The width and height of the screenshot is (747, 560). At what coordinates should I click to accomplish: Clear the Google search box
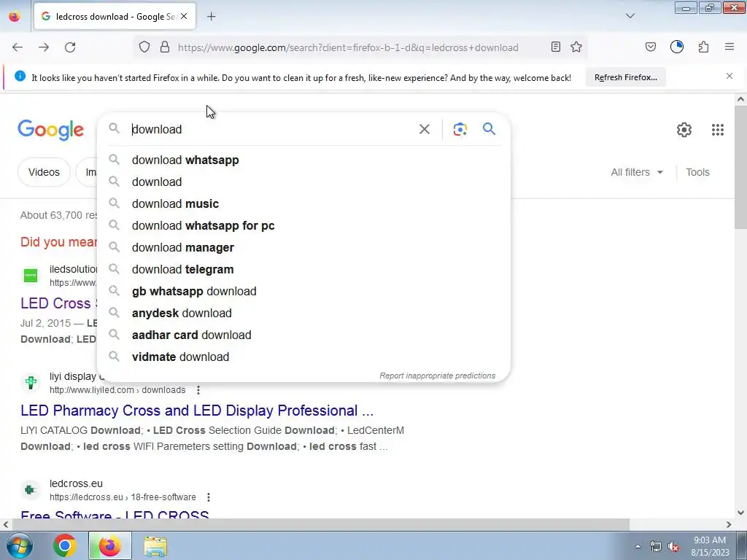click(x=424, y=129)
